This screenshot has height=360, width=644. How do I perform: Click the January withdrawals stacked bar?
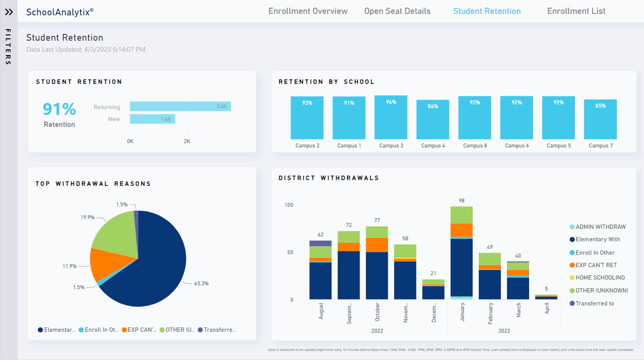click(x=462, y=259)
